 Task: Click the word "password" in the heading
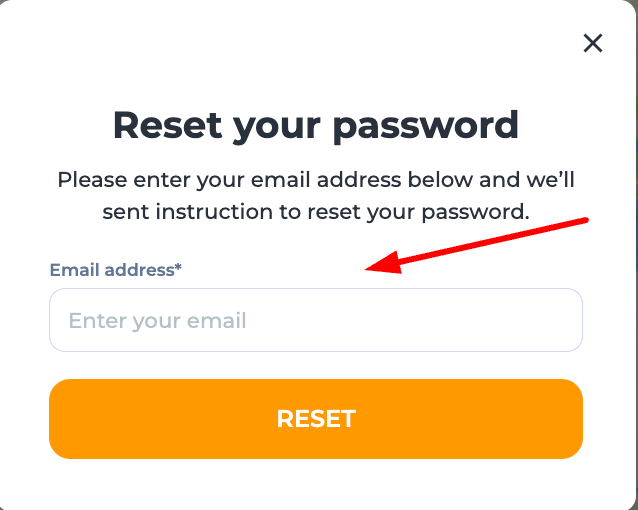click(x=425, y=127)
